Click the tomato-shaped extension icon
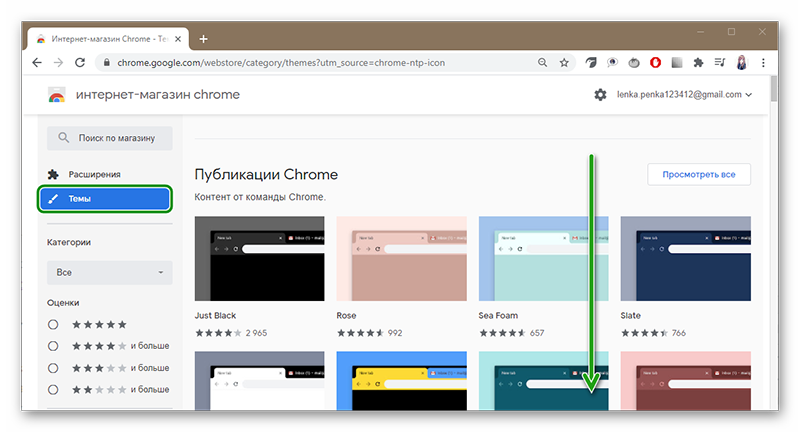The width and height of the screenshot is (800, 432). [x=634, y=63]
